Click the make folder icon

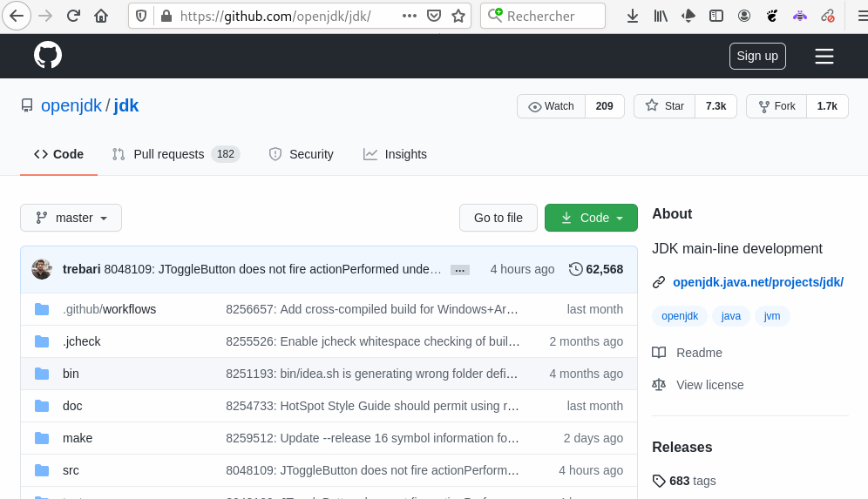[x=42, y=438]
